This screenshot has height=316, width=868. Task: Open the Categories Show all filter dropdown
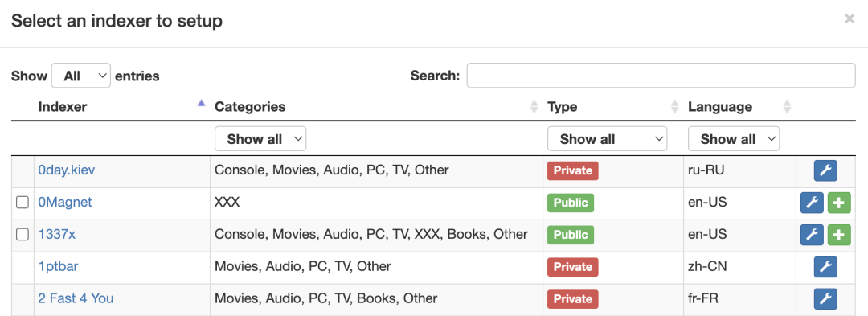click(x=260, y=139)
